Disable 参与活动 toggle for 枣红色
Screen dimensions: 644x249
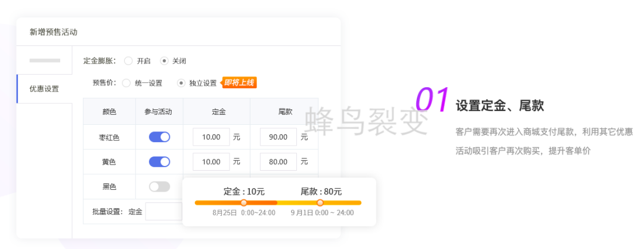tap(159, 137)
